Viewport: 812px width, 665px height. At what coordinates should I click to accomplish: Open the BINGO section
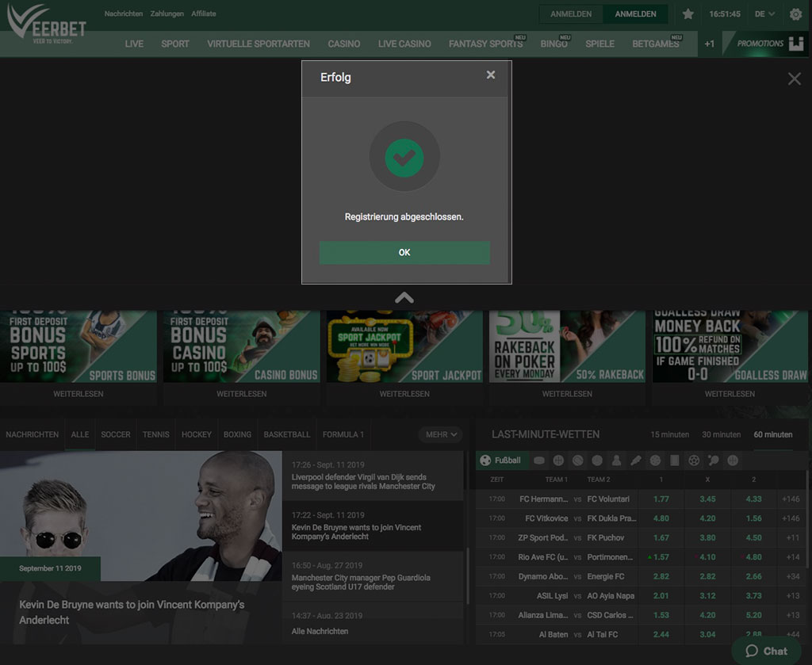553,44
